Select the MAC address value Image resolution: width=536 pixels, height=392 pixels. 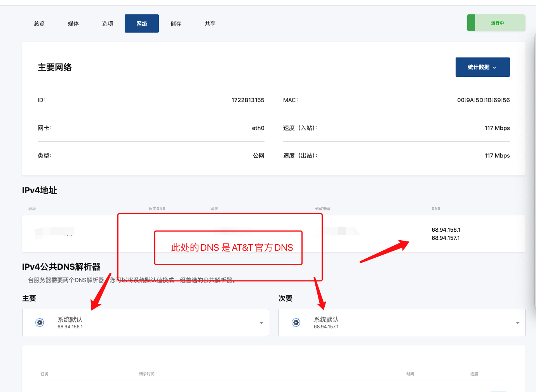coord(483,100)
